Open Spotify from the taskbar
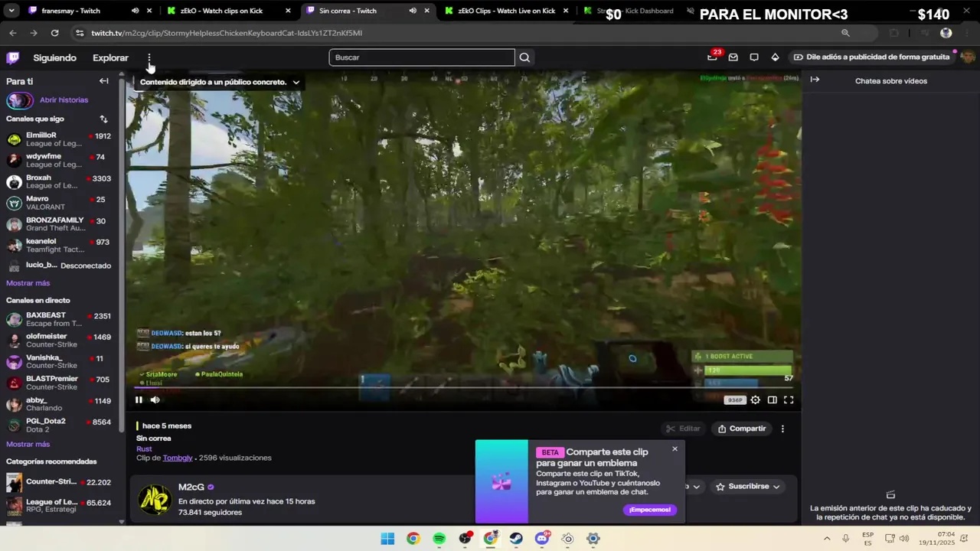This screenshot has width=980, height=551. click(439, 539)
